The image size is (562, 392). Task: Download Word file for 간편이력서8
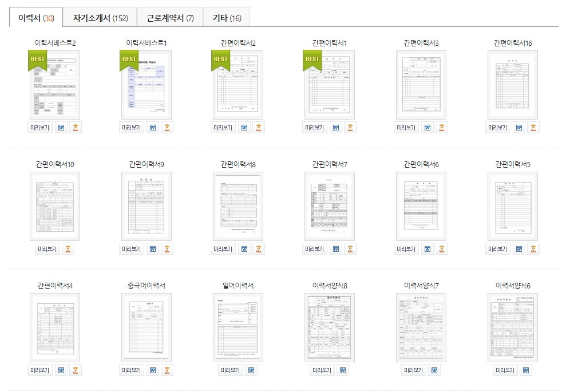pos(244,249)
